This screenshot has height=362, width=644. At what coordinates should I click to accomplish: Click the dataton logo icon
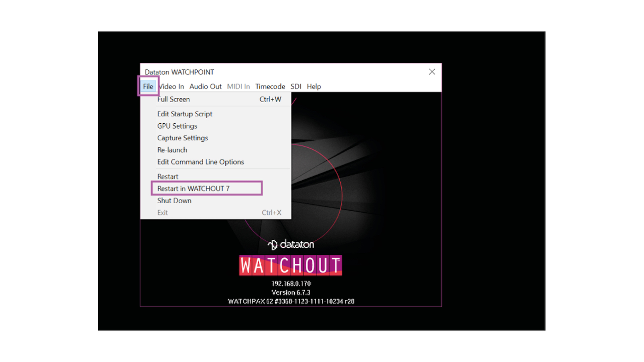coord(290,244)
